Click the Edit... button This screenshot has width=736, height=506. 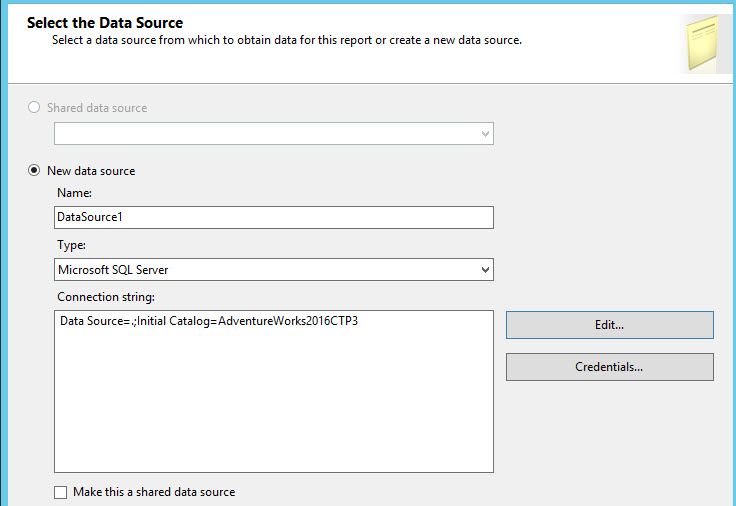(x=609, y=325)
